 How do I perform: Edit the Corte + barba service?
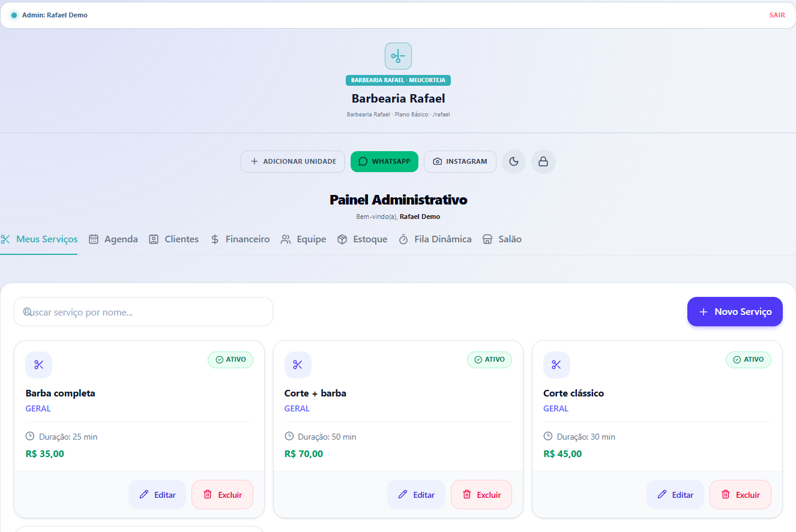[x=416, y=495]
